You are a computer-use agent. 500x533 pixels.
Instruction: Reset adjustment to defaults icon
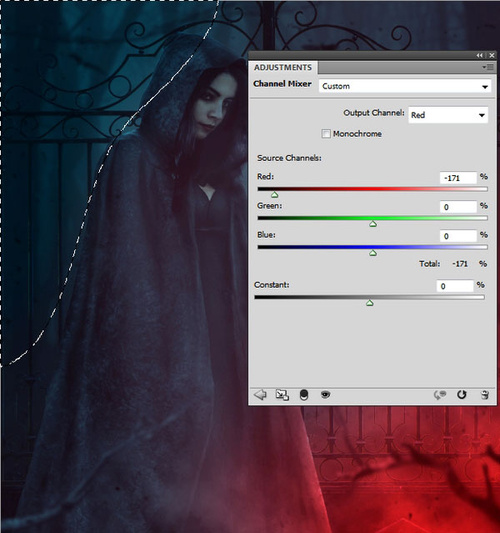point(462,395)
